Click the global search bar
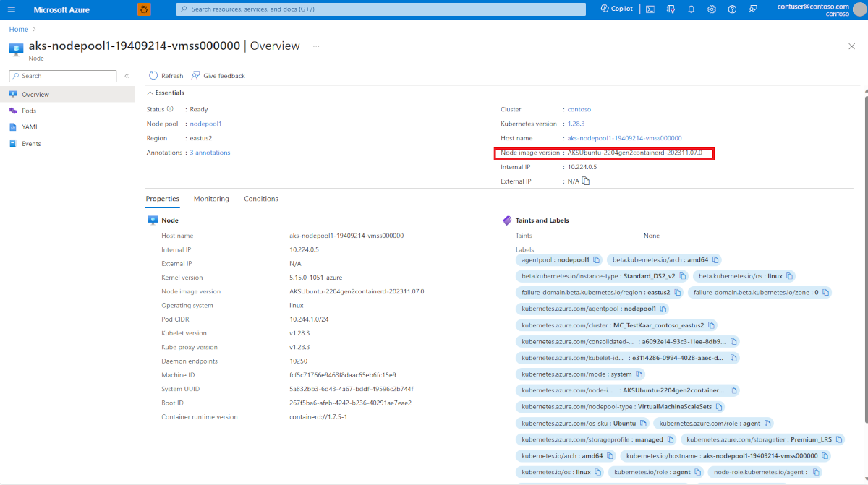868x485 pixels. pyautogui.click(x=380, y=9)
